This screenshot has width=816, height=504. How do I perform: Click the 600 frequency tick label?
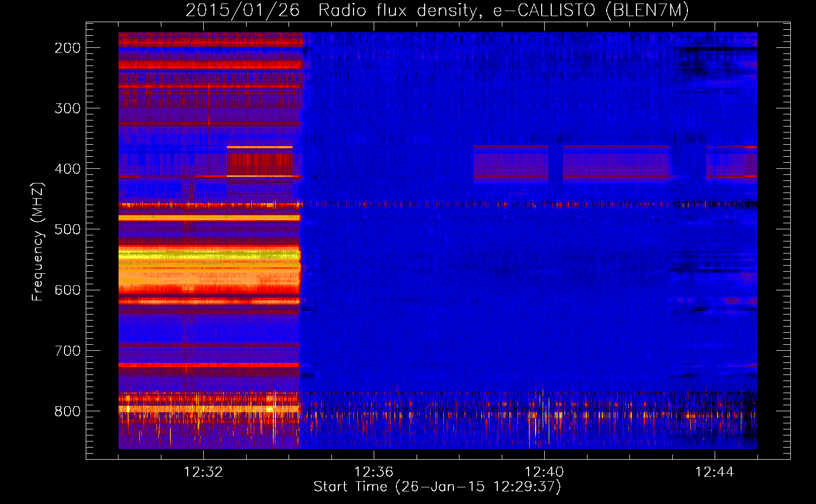[68, 290]
